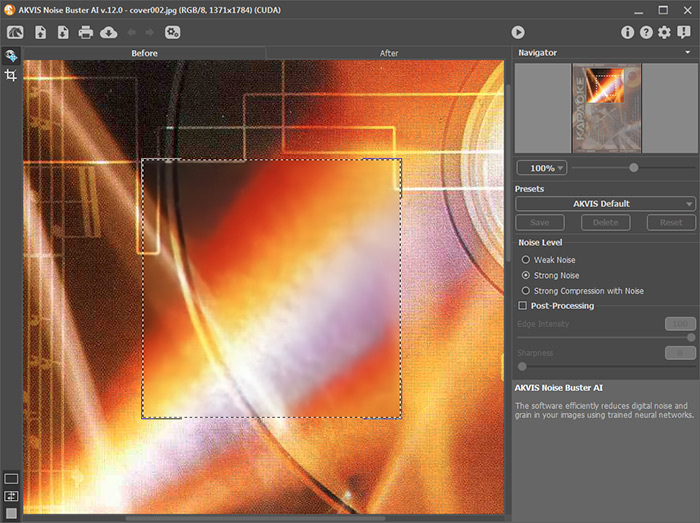Select Weak Noise radio button
The image size is (700, 523).
pos(526,260)
